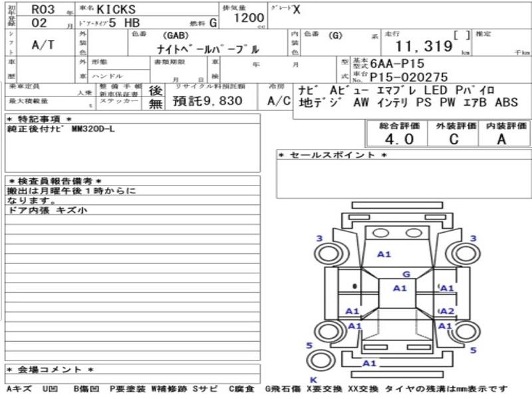The height and width of the screenshot is (399, 532).
Task: Select the overall rating "4.0"
Action: coord(399,139)
